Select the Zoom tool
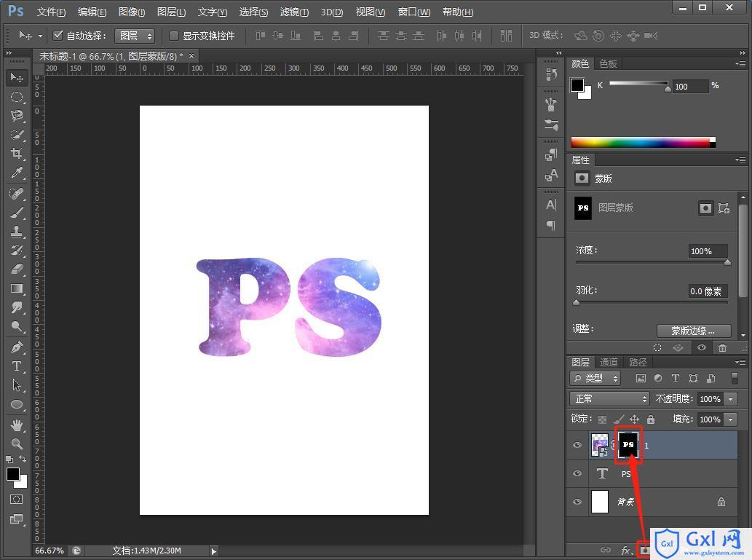This screenshot has height=560, width=752. (16, 444)
